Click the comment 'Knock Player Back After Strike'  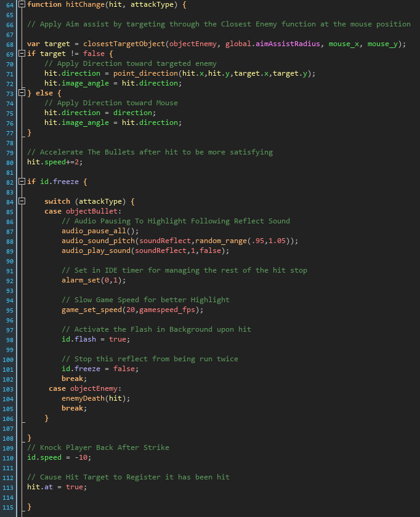click(98, 447)
